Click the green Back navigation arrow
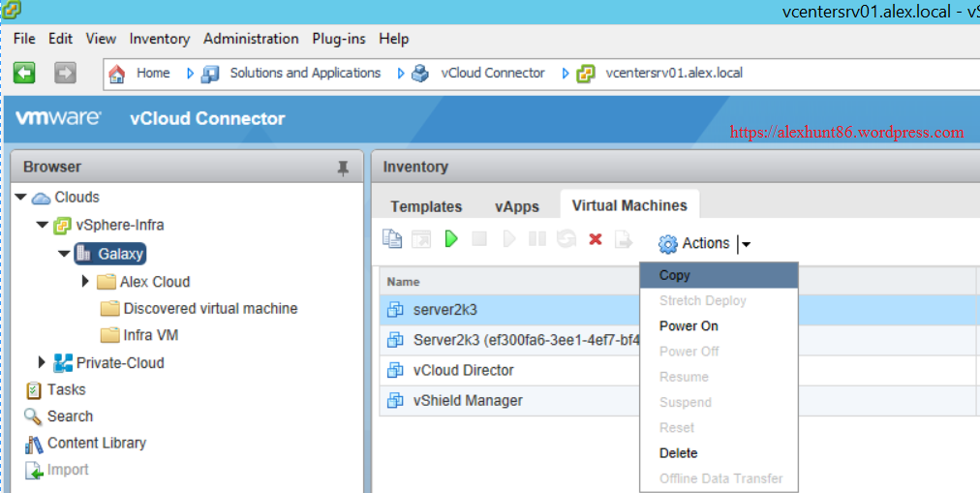Screen dimensions: 980x493 pyautogui.click(x=24, y=73)
